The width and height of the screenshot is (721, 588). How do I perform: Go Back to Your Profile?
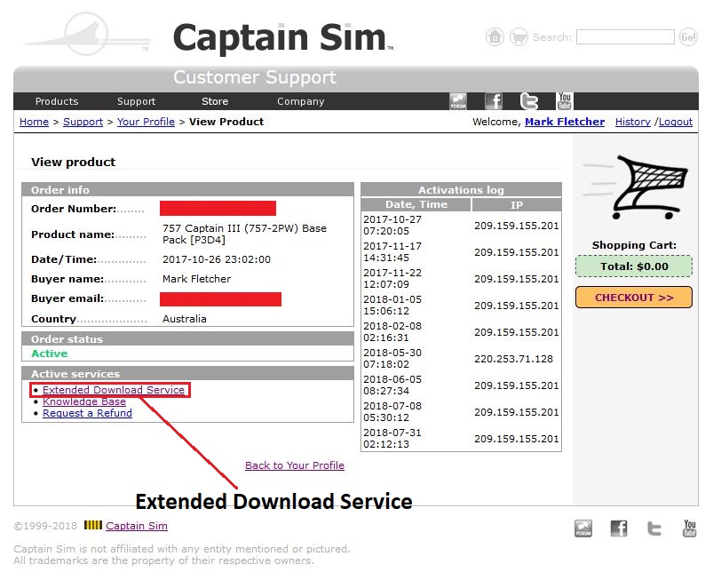point(294,465)
